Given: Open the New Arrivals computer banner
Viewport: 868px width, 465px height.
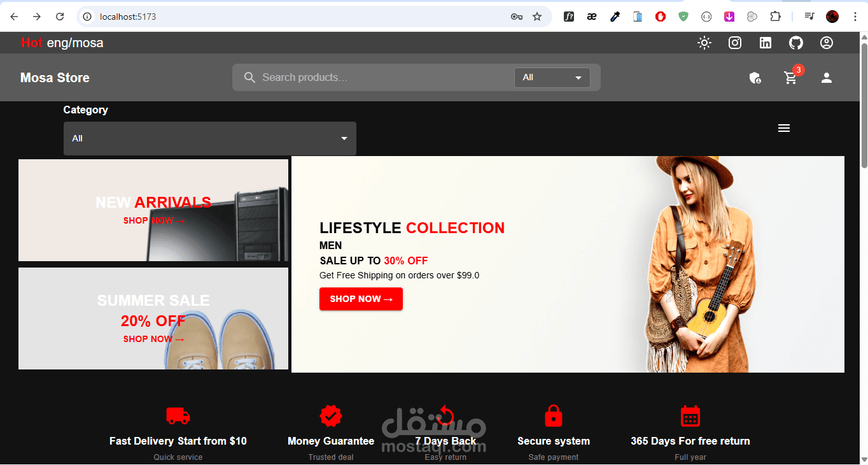Looking at the screenshot, I should pyautogui.click(x=153, y=210).
